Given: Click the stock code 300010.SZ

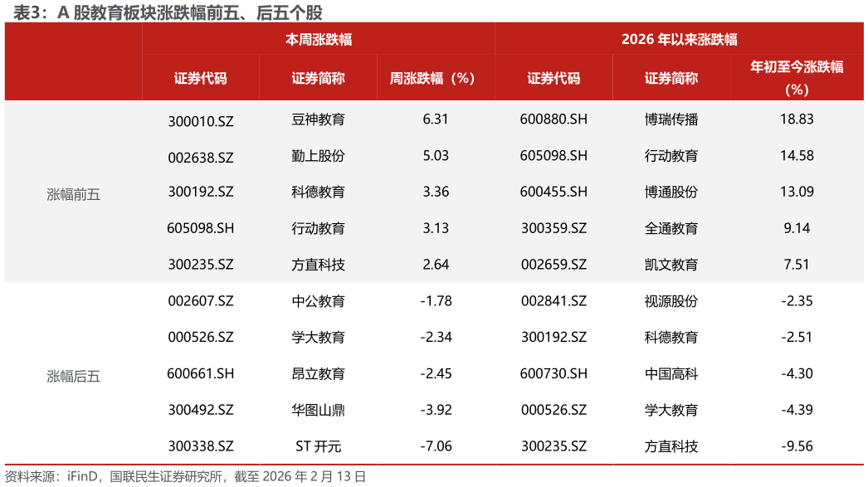Looking at the screenshot, I should tap(202, 119).
